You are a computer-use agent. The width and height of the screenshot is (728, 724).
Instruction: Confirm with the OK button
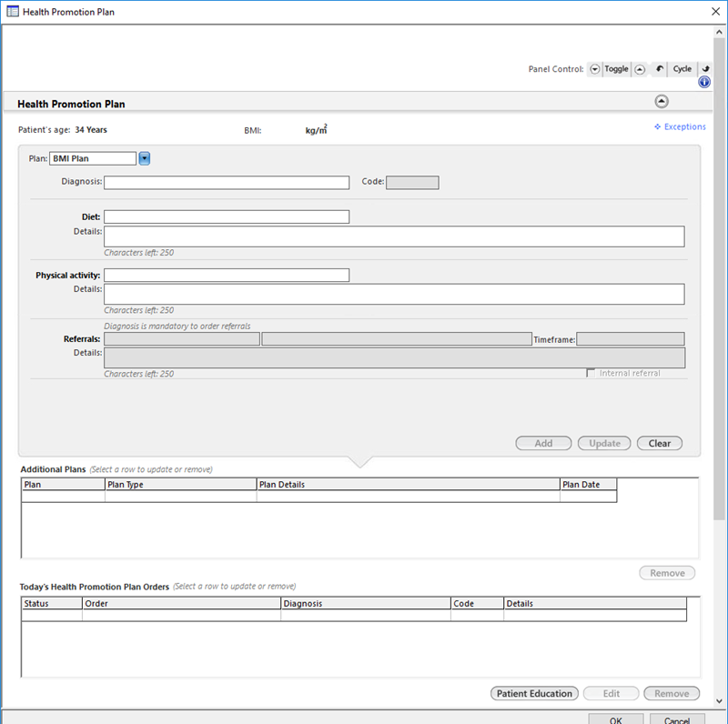[616, 719]
